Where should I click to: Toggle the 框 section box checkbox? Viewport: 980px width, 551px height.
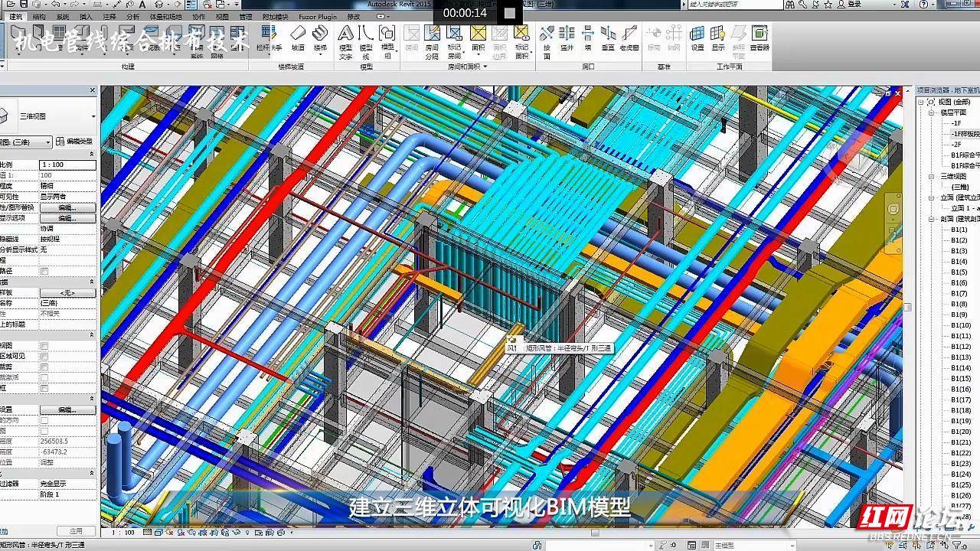(x=44, y=389)
